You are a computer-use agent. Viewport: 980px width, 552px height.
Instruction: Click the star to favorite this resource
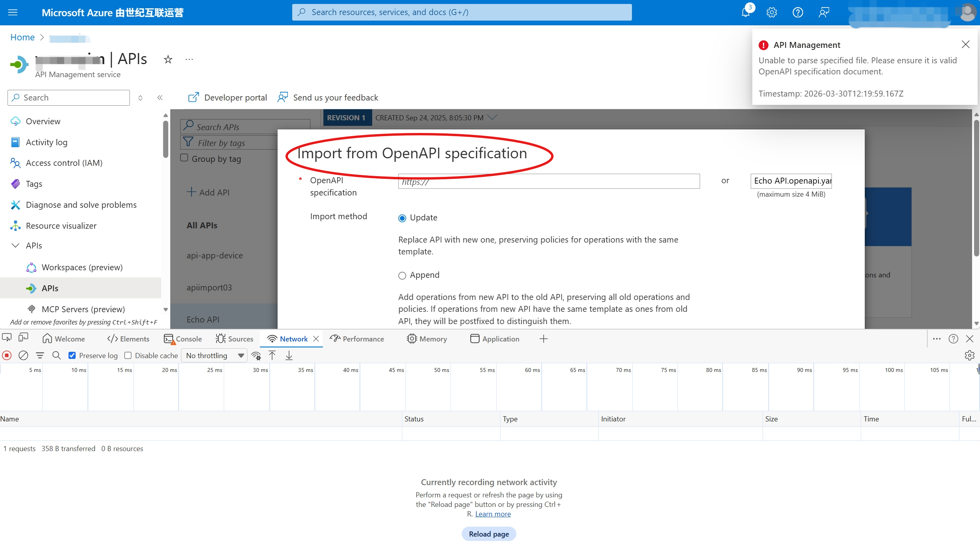pyautogui.click(x=168, y=59)
